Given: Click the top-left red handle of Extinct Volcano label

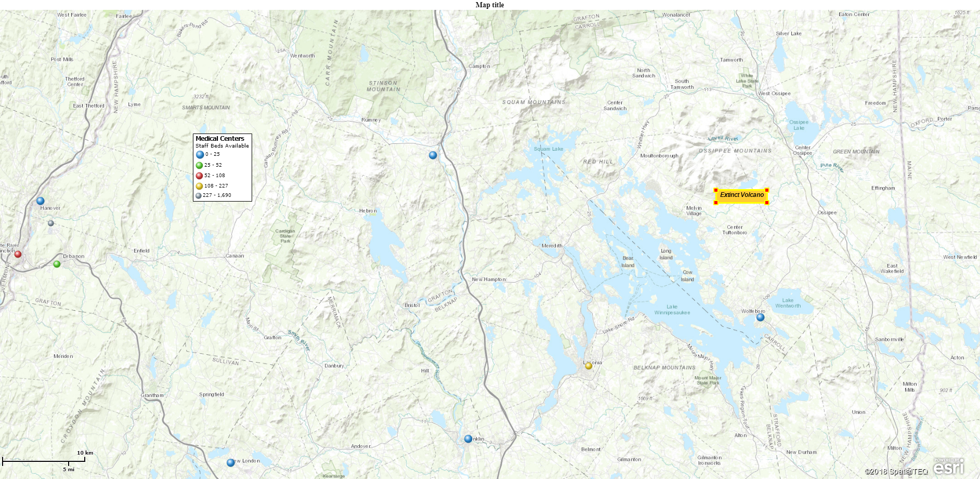Looking at the screenshot, I should 716,190.
